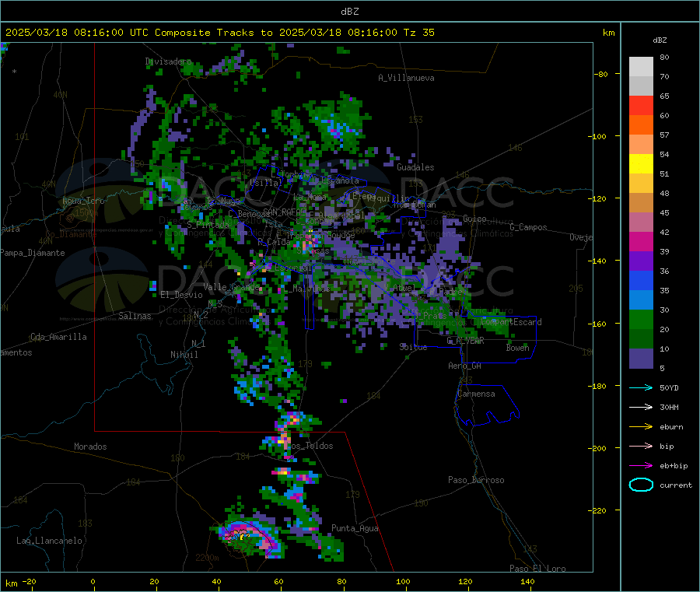Click the pink bip arrow legend icon
The image size is (700, 592).
641,446
